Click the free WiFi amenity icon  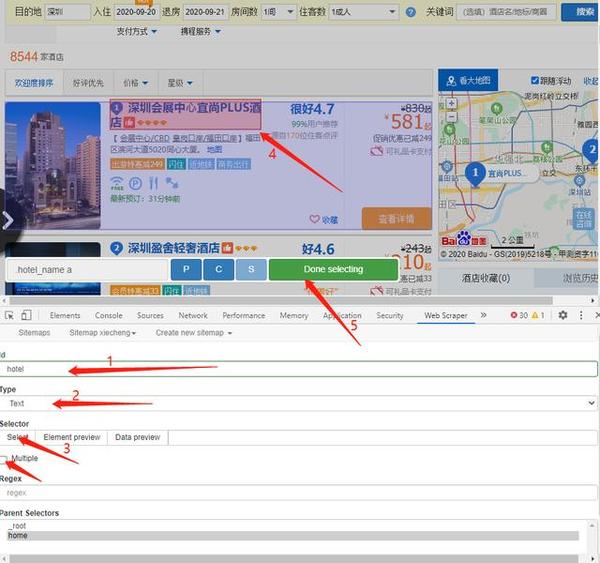click(x=117, y=184)
